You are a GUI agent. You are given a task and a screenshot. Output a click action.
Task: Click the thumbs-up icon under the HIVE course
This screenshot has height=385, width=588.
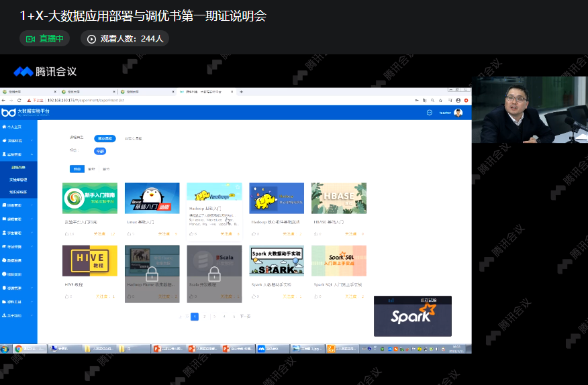pyautogui.click(x=64, y=296)
